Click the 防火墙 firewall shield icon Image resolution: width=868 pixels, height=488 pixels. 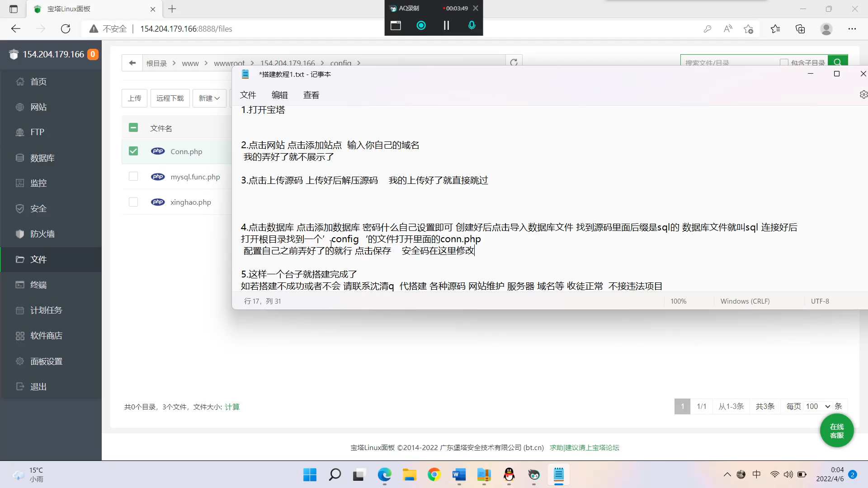point(20,234)
